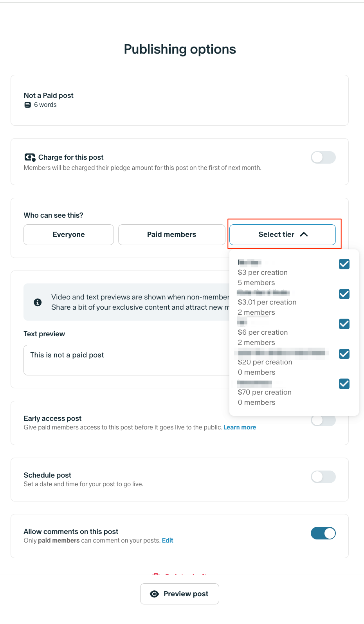Viewport: 364px width, 624px height.
Task: Click the Preview post button
Action: pos(180,594)
